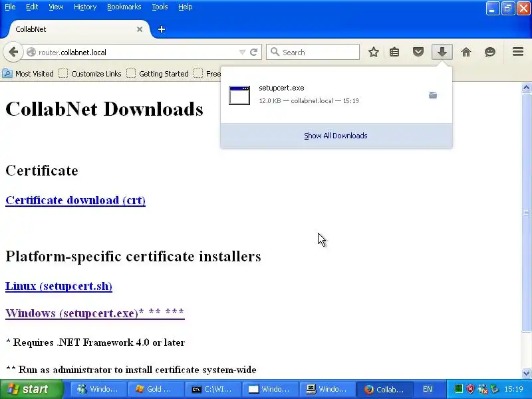Click scrollbar down arrow
Screen dimensions: 532x399
coord(526,373)
